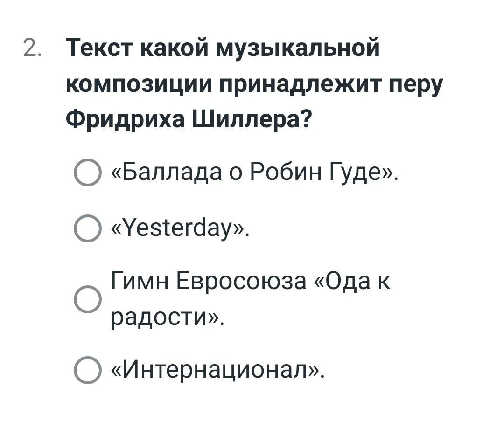
Task: Click the «Yesterday» answer label
Action: [180, 228]
